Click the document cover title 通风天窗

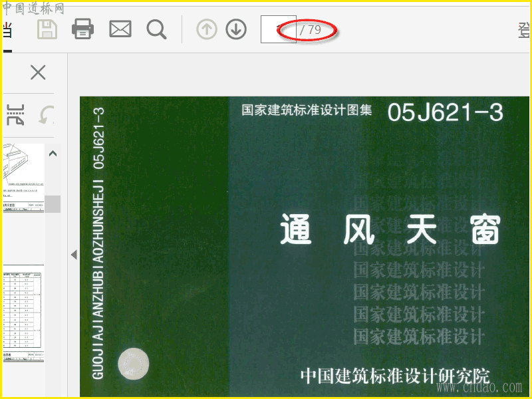(x=390, y=229)
